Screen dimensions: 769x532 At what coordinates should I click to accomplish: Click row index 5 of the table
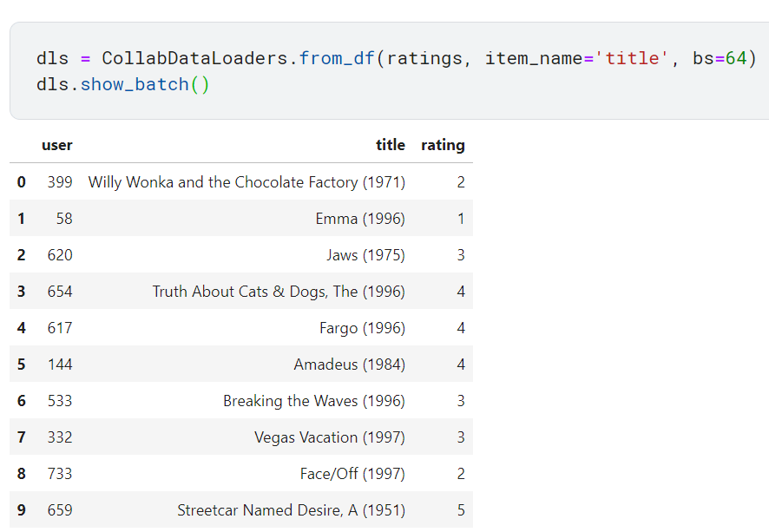tap(21, 365)
